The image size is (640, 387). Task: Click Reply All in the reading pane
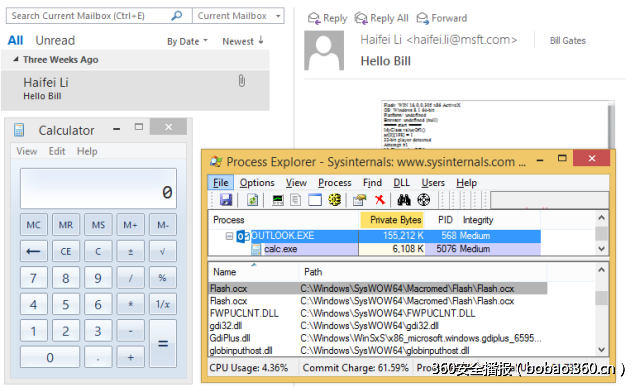tap(382, 18)
